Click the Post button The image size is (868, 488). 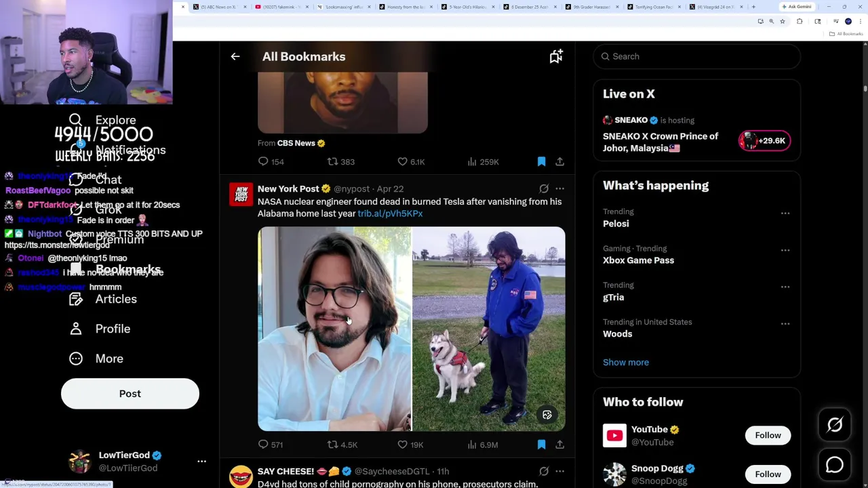(130, 394)
